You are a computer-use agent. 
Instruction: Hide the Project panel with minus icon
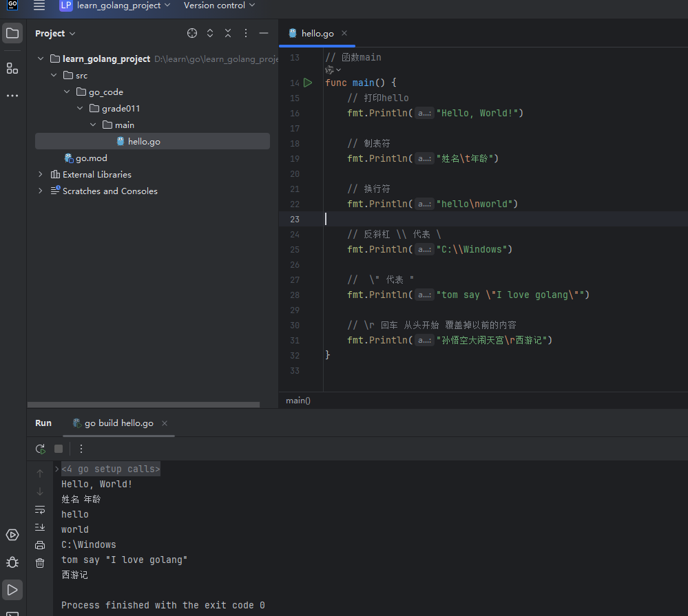pos(264,33)
